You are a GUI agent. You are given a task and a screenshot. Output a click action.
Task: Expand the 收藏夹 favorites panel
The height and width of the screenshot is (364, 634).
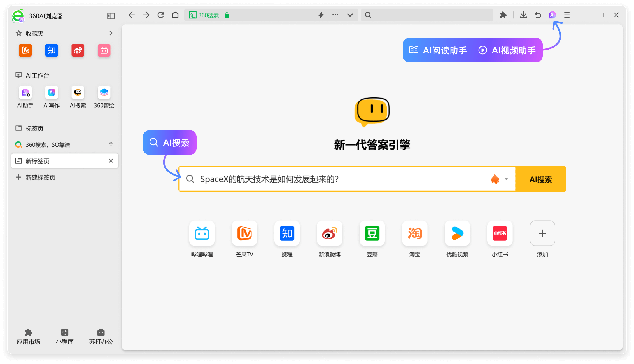111,33
